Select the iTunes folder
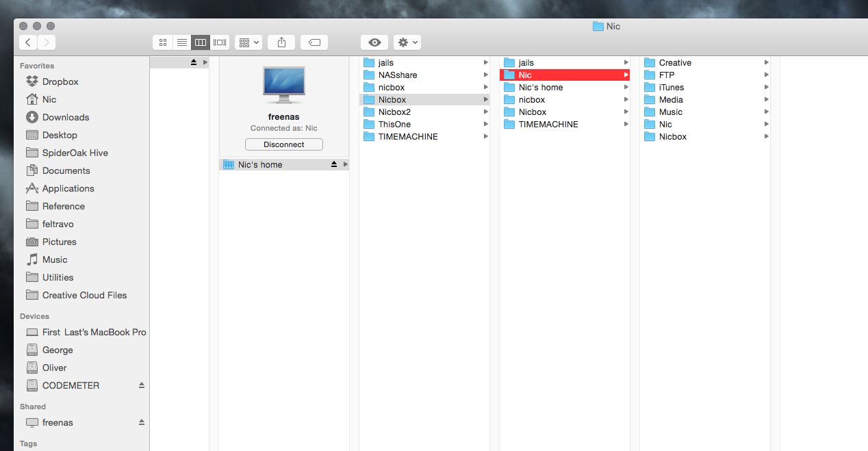Screen dimensions: 868x451 (705, 87)
